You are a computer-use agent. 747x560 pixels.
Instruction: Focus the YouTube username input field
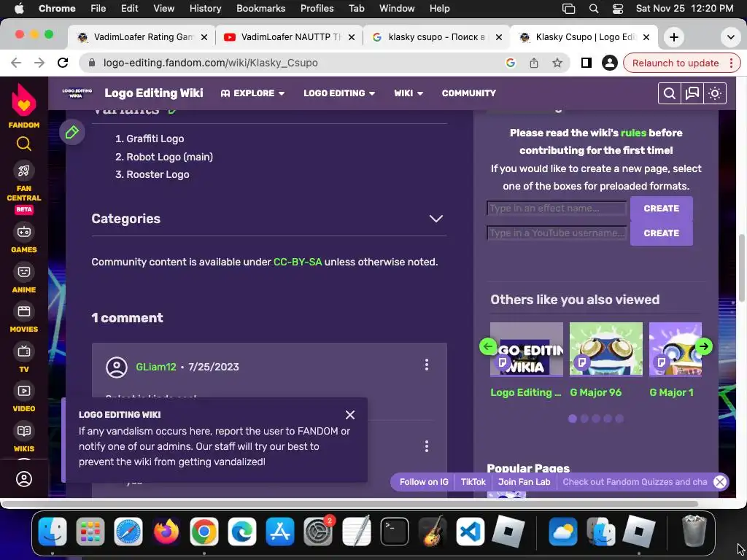point(557,233)
